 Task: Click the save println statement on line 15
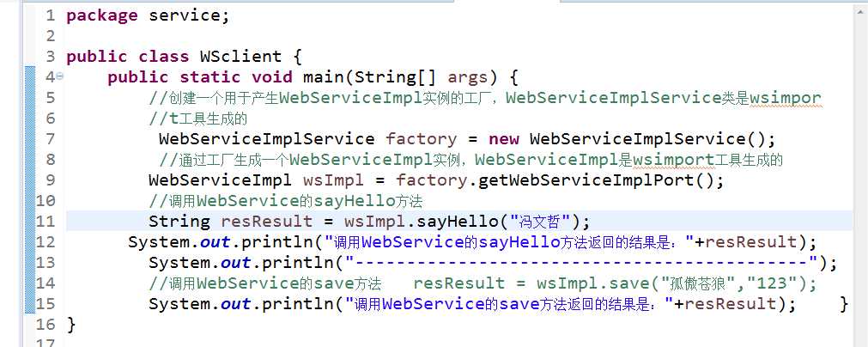[x=472, y=304]
